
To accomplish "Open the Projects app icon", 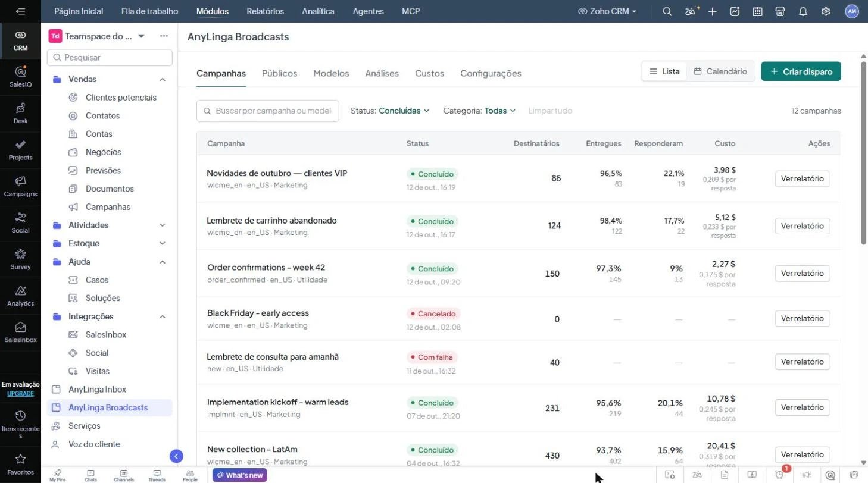I will (x=20, y=150).
